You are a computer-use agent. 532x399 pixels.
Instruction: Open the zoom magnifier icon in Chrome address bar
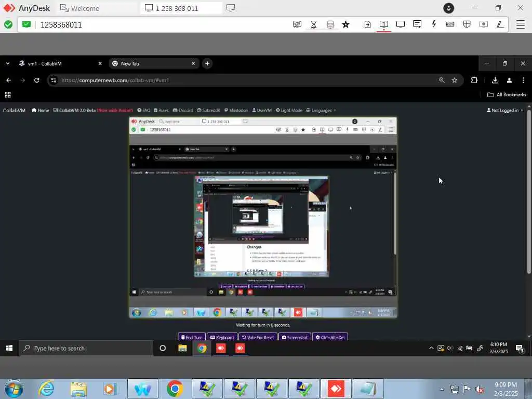(442, 81)
